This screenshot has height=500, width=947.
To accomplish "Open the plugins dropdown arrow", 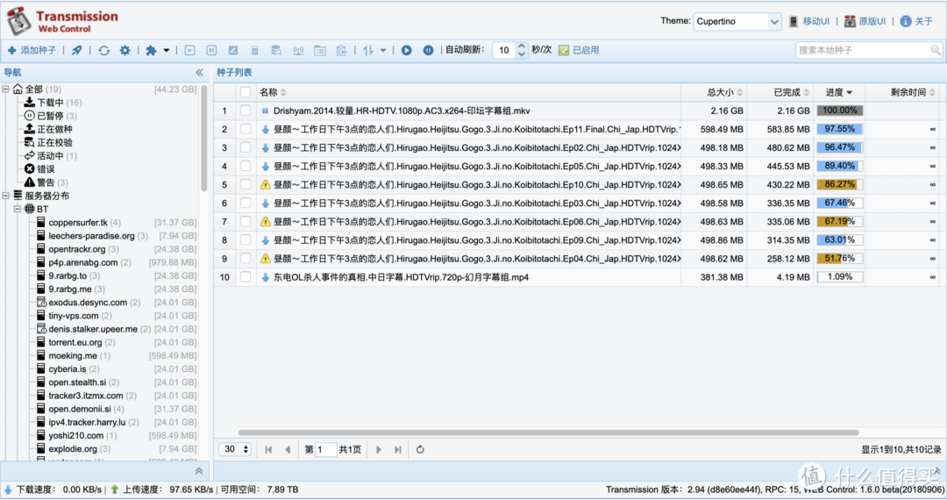I will (166, 50).
